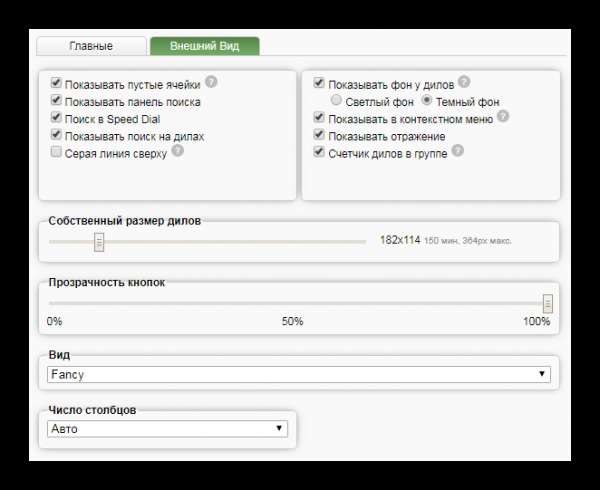Select the Внешний Вид tab
Screen dimensions: 600x490
pos(205,46)
